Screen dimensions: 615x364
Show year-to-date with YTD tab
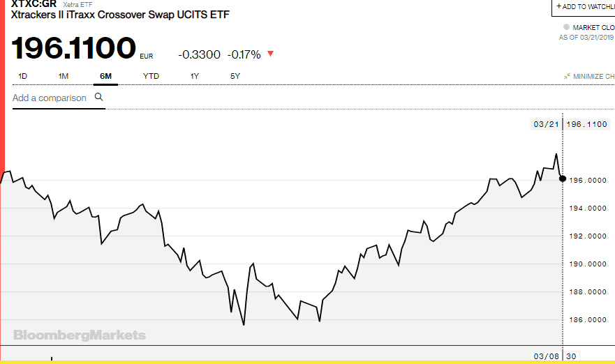click(151, 76)
